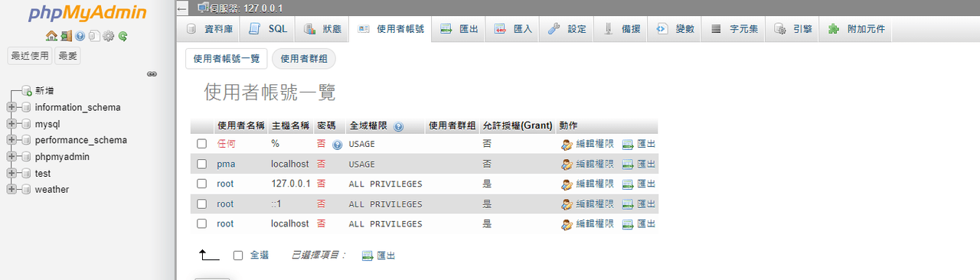Open the phpMyAdmin home icon

[x=51, y=36]
